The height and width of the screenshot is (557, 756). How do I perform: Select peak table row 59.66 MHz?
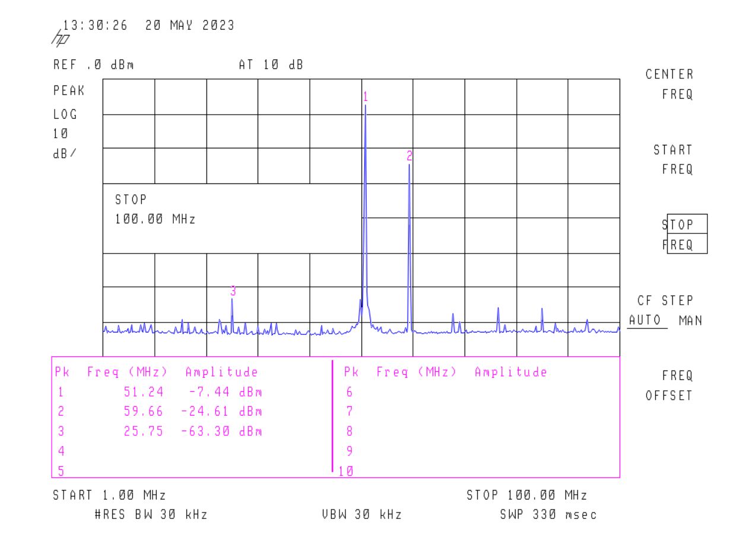tap(159, 412)
